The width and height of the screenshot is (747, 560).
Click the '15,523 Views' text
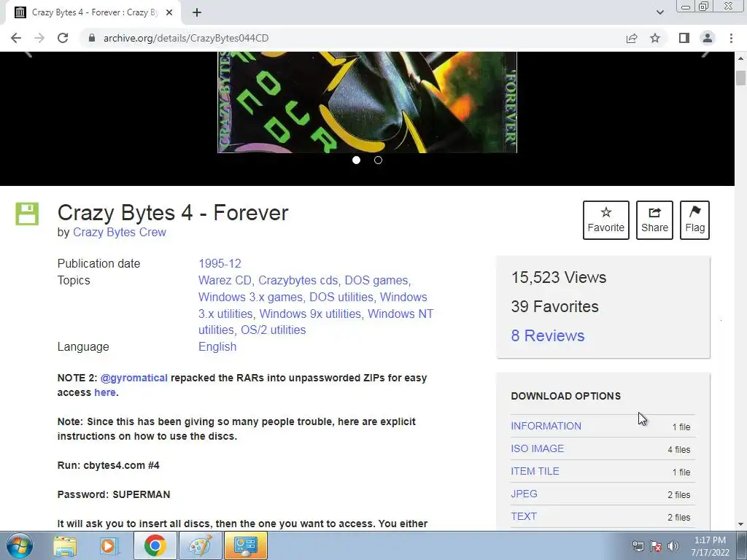pos(559,277)
